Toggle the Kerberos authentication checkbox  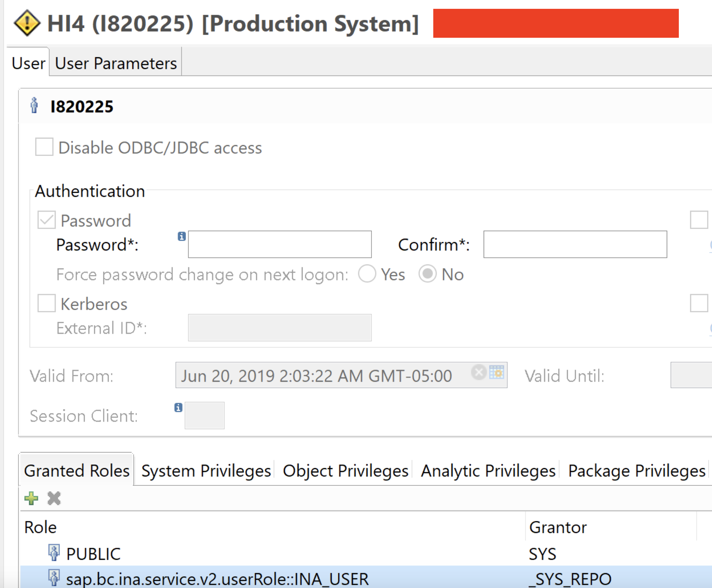(47, 303)
